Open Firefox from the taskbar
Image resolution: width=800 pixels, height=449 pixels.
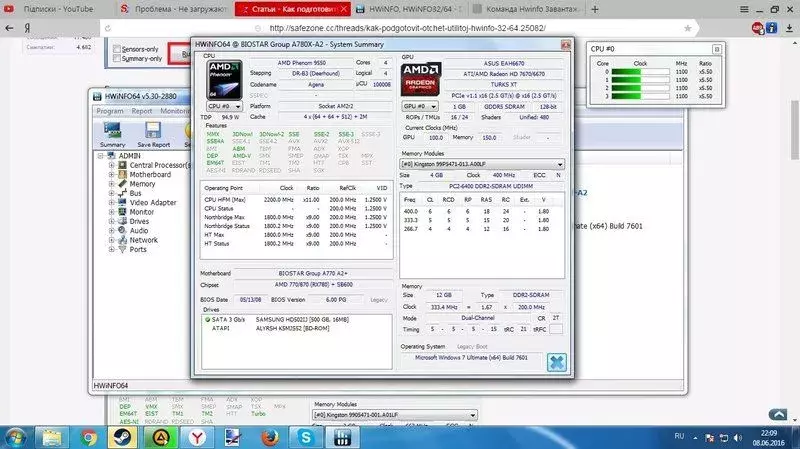[270, 437]
